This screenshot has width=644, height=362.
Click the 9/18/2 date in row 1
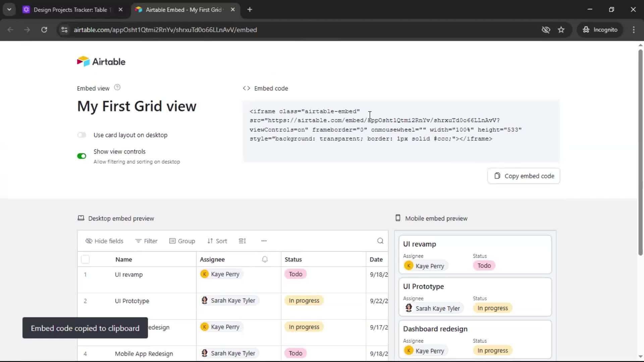[x=379, y=275]
